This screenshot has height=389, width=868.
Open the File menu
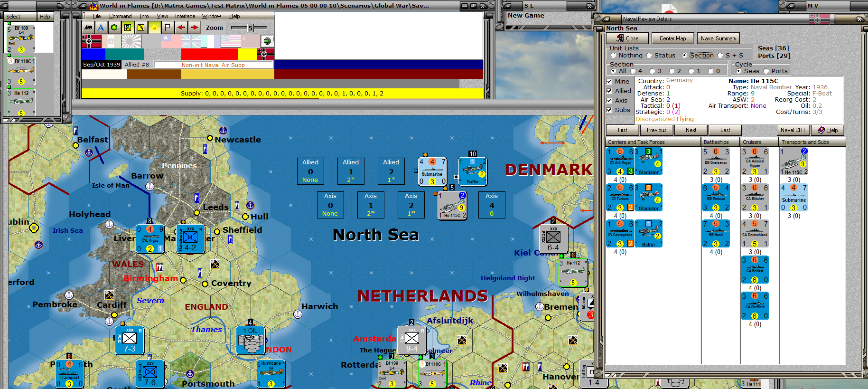(97, 16)
